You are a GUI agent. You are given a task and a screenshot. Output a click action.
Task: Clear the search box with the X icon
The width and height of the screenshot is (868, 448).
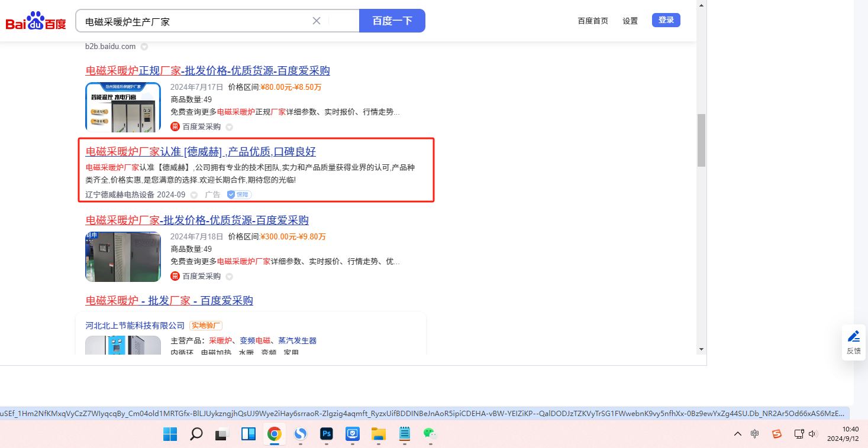(317, 21)
